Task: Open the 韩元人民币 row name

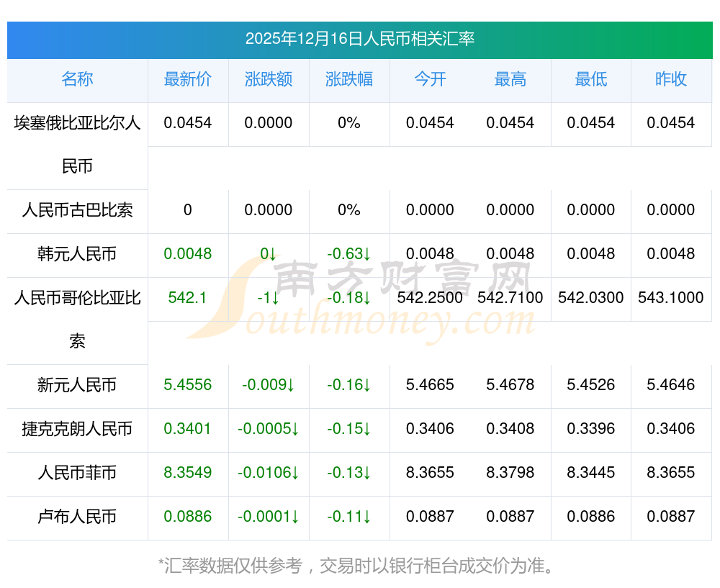Action: 77,254
